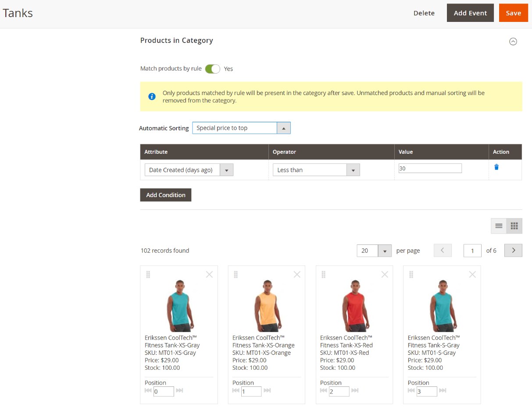Switch to grid view mode
The height and width of the screenshot is (407, 532).
point(514,226)
